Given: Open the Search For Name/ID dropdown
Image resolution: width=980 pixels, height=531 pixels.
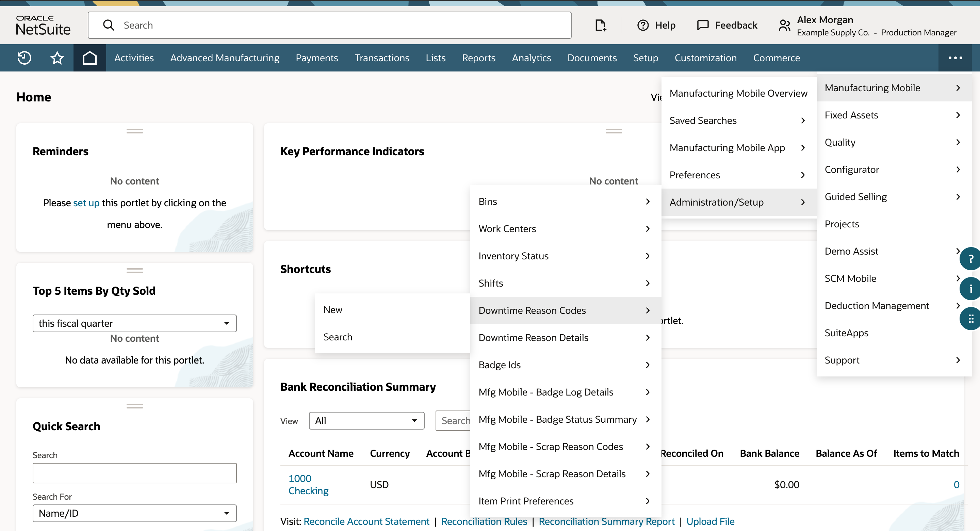Looking at the screenshot, I should coord(135,513).
